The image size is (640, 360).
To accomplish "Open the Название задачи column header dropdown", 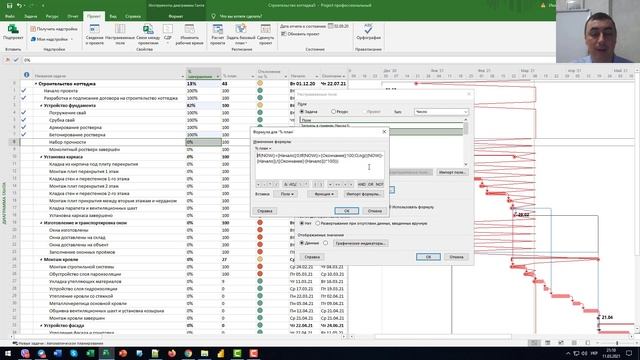I will tap(182, 76).
